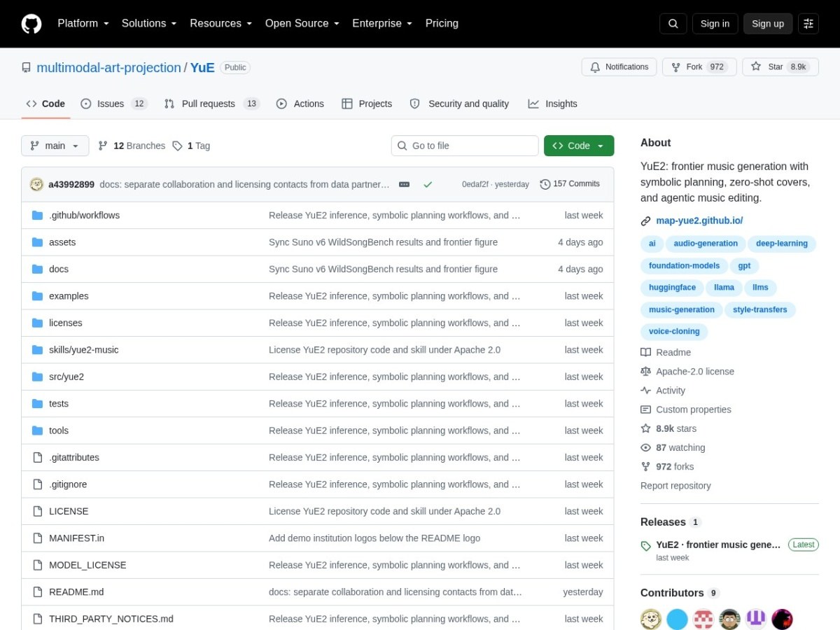Viewport: 840px width, 630px height.
Task: Select the audio-generation topic tag
Action: pos(706,244)
